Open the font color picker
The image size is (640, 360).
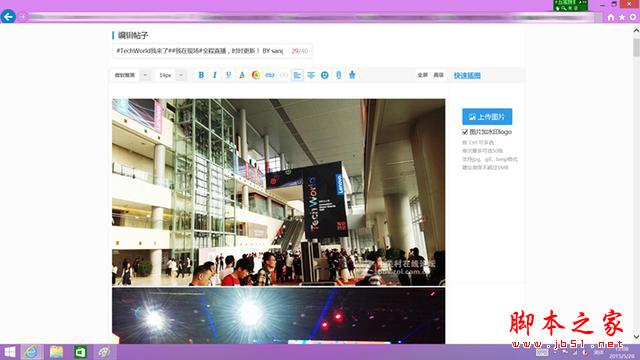[242, 75]
